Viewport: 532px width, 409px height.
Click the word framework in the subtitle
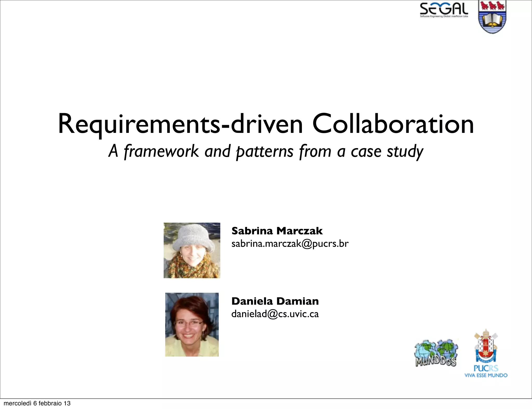161,151
